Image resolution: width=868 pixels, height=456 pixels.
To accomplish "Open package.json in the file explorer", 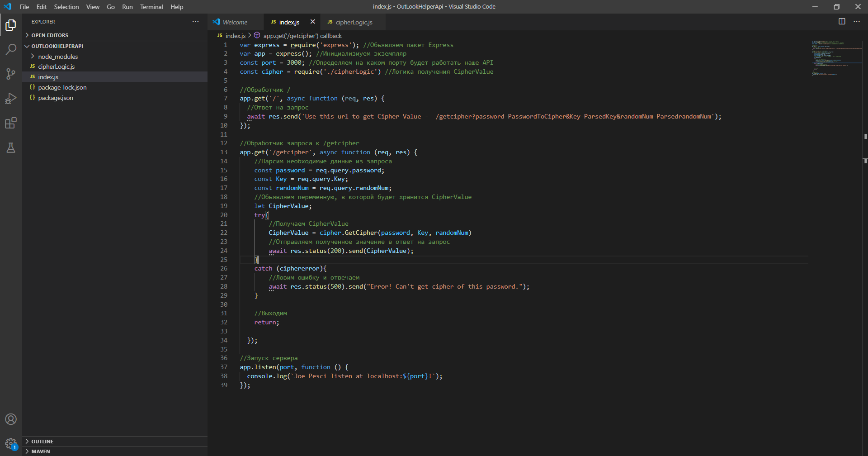I will pos(56,98).
